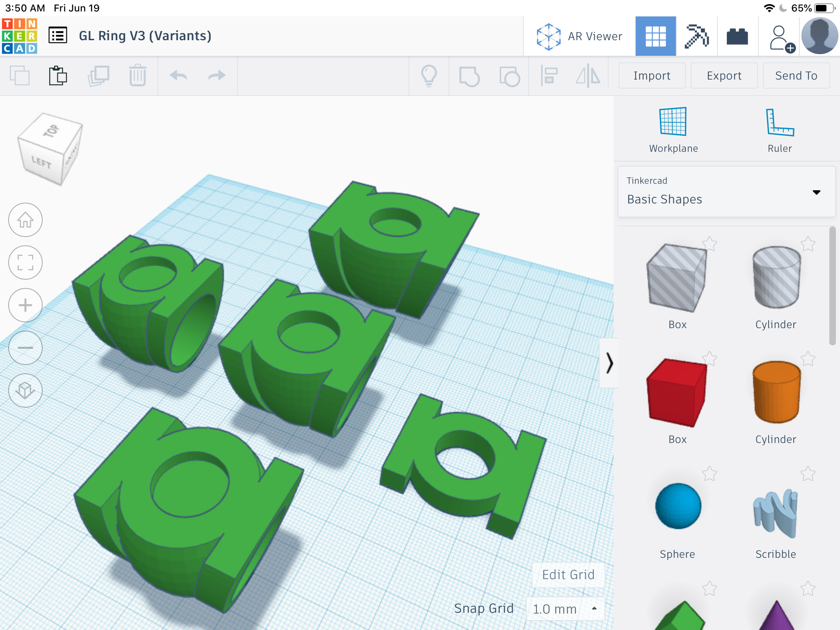
Task: Undo the last action
Action: tap(178, 76)
